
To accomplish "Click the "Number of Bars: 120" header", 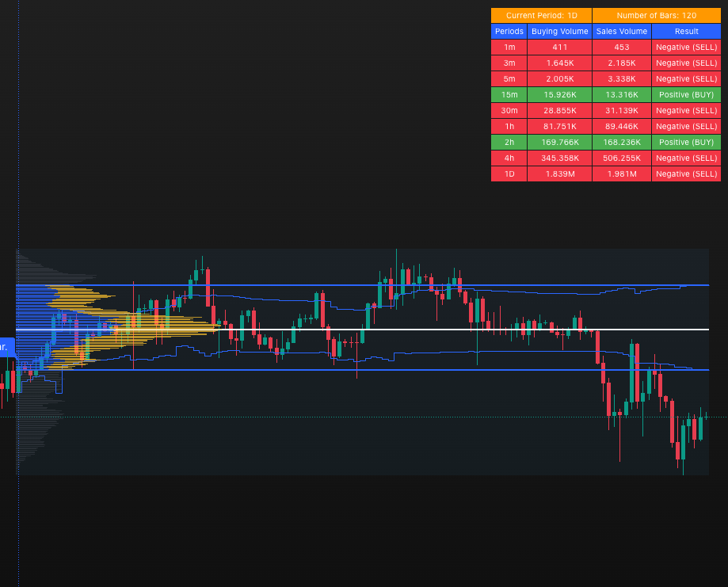I will point(656,15).
